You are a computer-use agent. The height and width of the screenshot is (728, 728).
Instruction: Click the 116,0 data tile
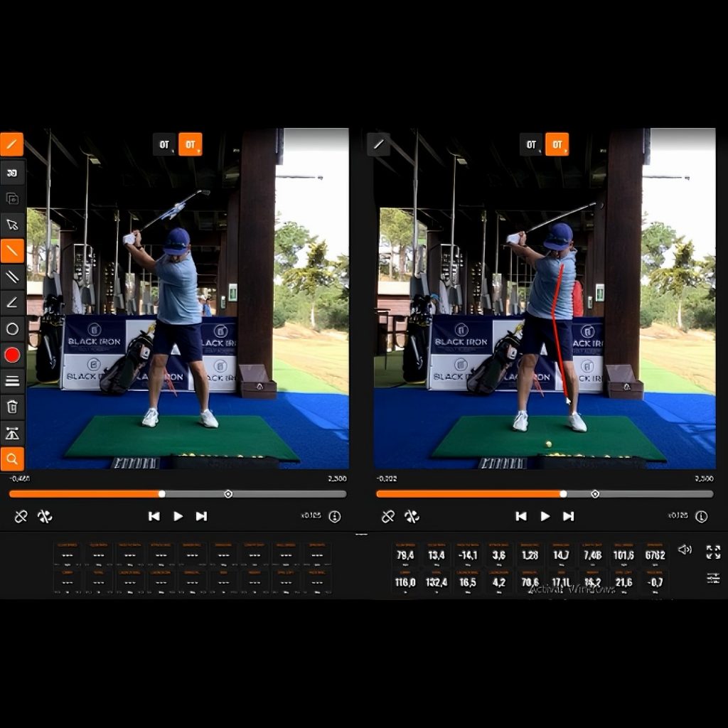pos(405,582)
